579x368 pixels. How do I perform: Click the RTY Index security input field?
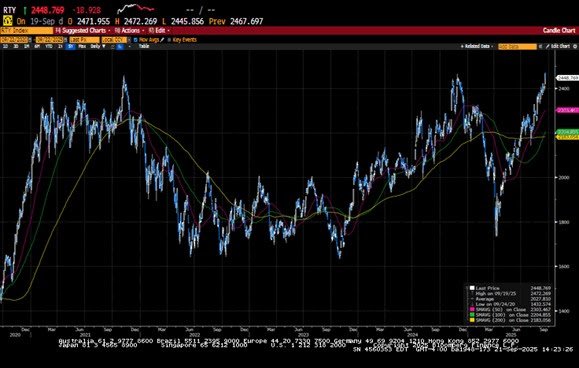[27, 31]
